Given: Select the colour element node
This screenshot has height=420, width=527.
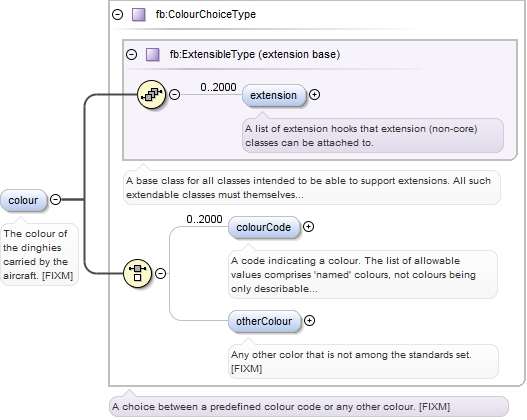Looking at the screenshot, I should (x=24, y=200).
